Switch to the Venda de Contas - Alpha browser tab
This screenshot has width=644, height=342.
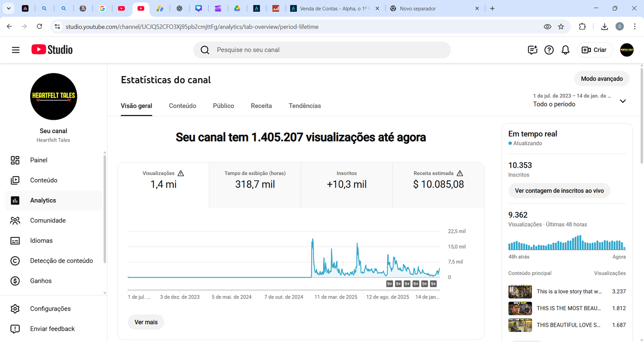(x=334, y=8)
